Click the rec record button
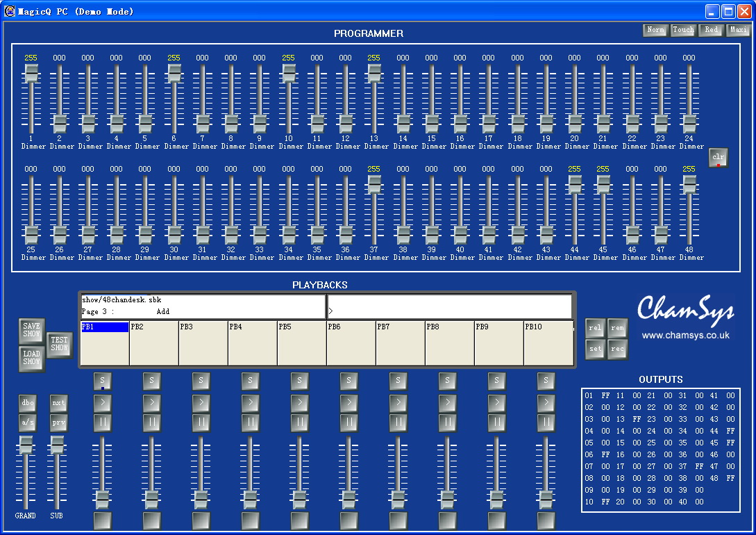Screen dimensions: 756x535 [x=617, y=349]
